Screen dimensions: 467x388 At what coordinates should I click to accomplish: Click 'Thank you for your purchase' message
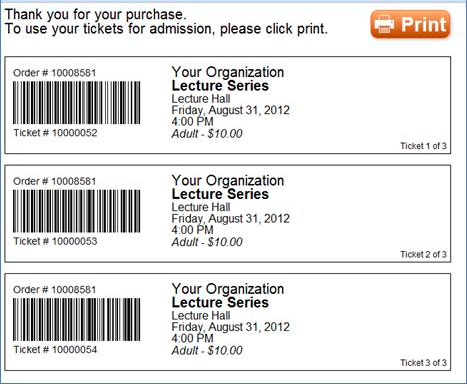click(95, 14)
